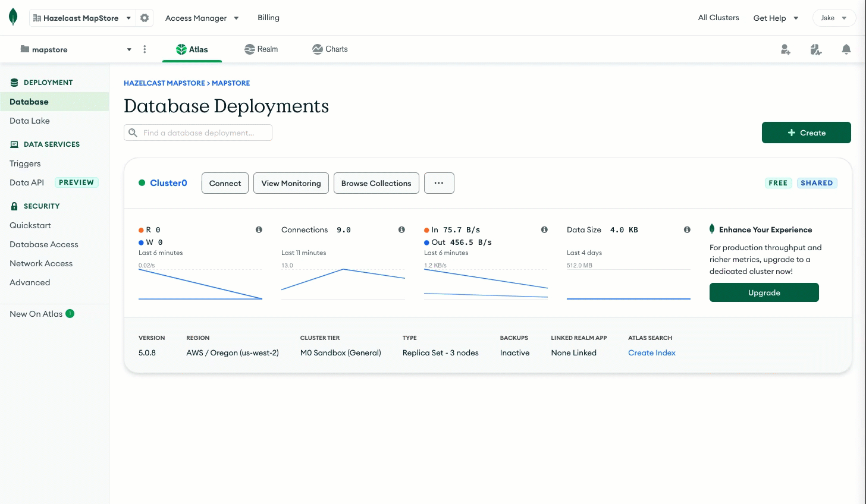
Task: Click the Upgrade button
Action: pyautogui.click(x=764, y=292)
